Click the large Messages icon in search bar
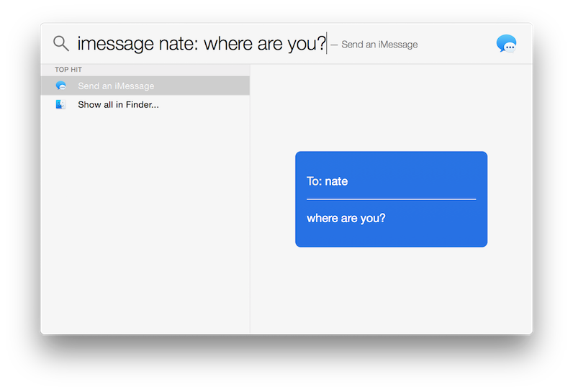 tap(506, 44)
